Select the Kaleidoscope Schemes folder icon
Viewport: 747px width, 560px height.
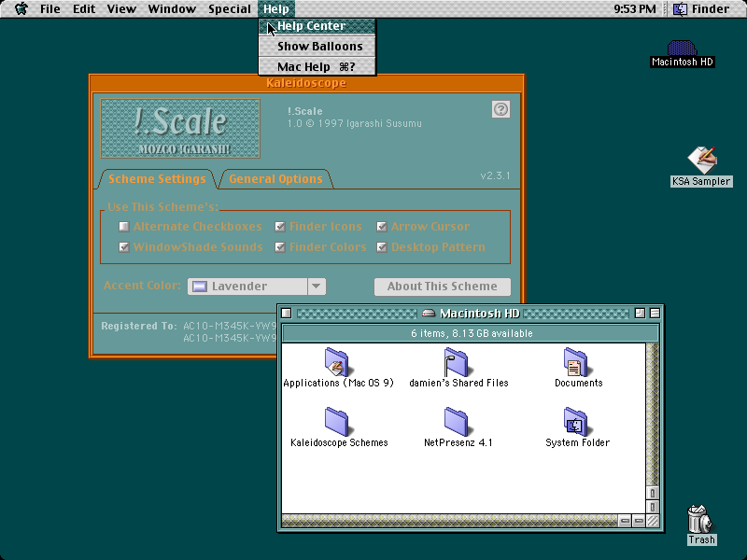337,422
